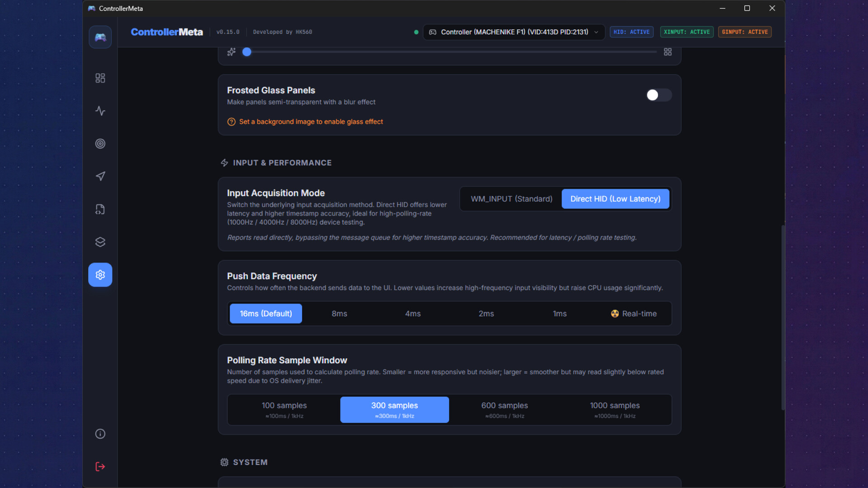Image resolution: width=868 pixels, height=488 pixels.
Task: Click the gamepad logo at sidebar top
Action: tap(100, 37)
